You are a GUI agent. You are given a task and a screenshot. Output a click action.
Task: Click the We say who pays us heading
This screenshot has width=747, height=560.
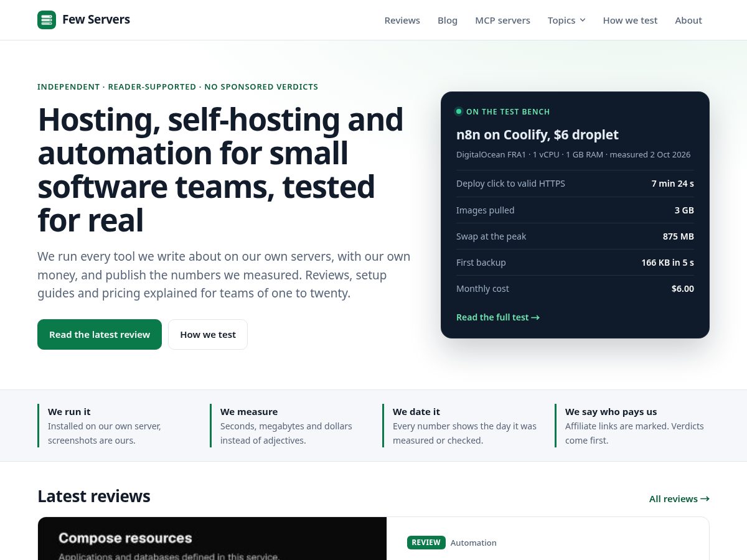(x=611, y=412)
